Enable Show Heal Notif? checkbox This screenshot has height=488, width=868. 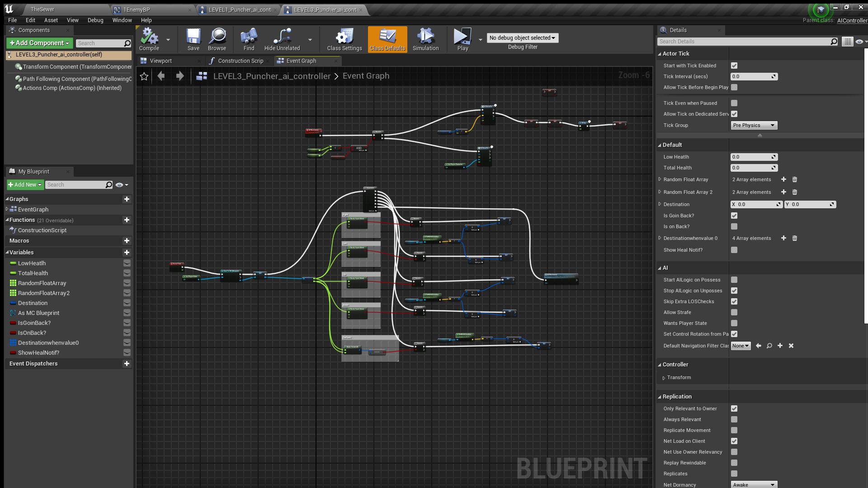pos(734,250)
